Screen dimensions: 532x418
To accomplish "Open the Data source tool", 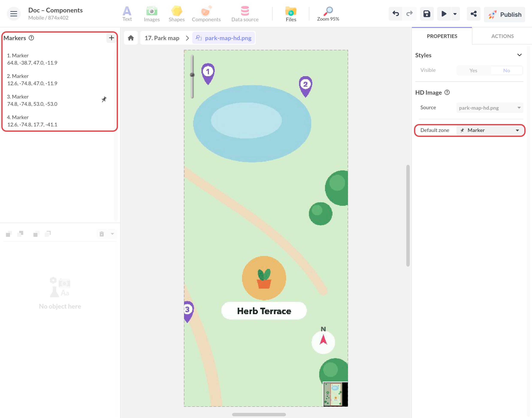I will [x=245, y=14].
